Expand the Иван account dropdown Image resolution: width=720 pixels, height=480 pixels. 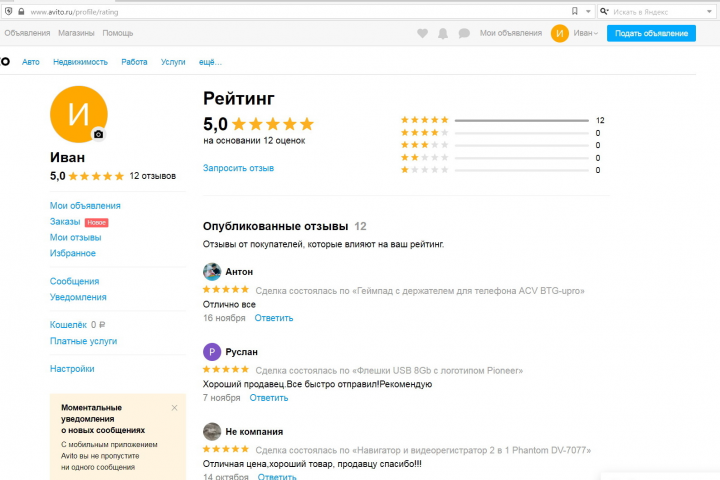click(x=586, y=33)
